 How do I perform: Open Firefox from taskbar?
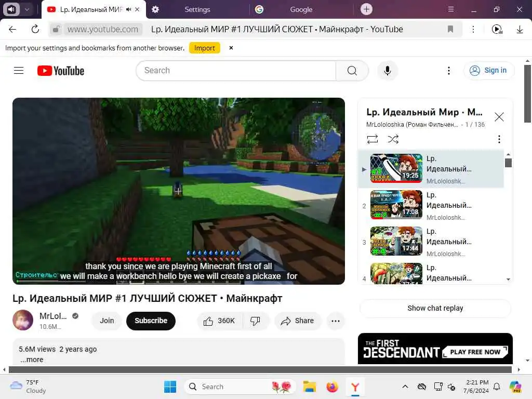(x=332, y=387)
